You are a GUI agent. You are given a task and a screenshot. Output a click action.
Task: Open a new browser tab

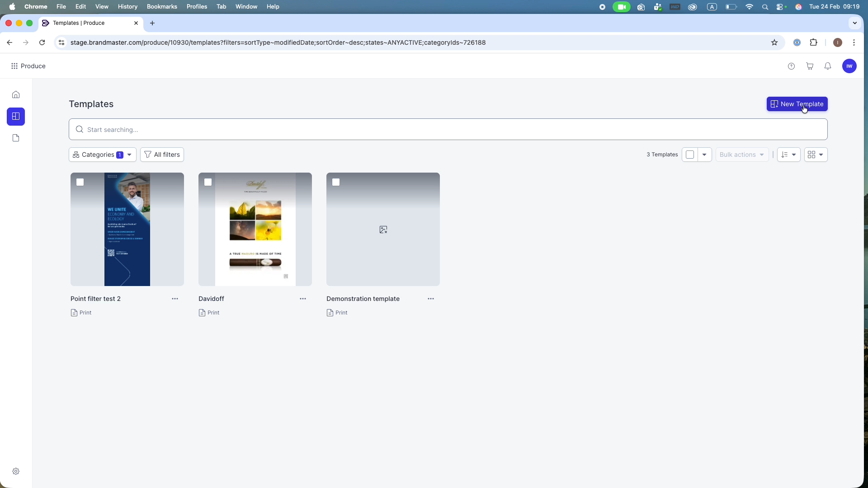[152, 23]
